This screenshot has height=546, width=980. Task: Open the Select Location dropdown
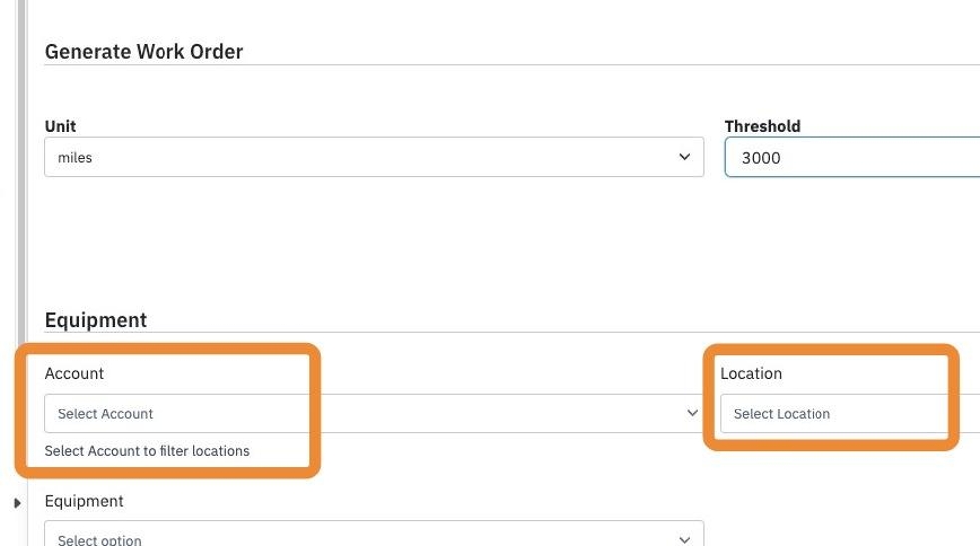click(850, 412)
